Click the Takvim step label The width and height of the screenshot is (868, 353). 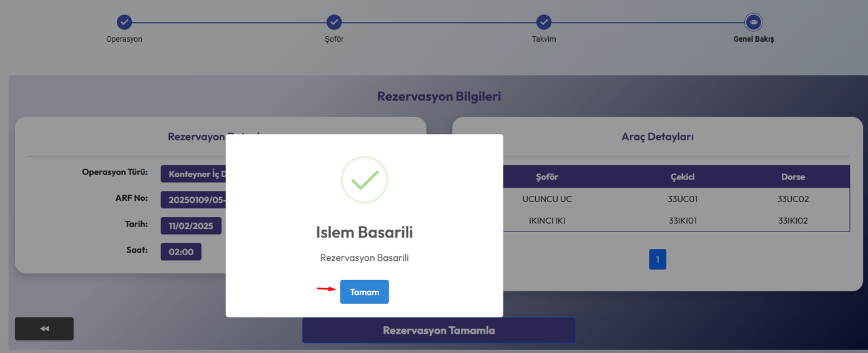coord(544,39)
